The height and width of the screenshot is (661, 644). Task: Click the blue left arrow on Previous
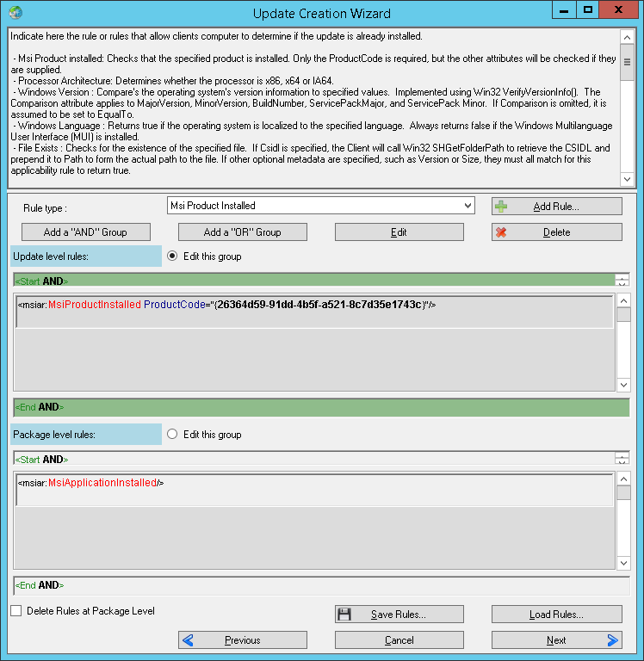coord(188,640)
